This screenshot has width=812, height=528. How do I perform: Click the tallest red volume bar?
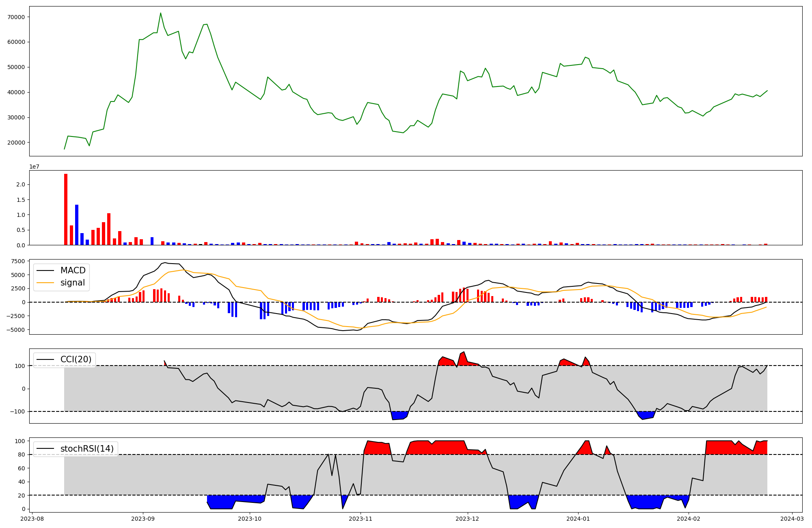66,209
